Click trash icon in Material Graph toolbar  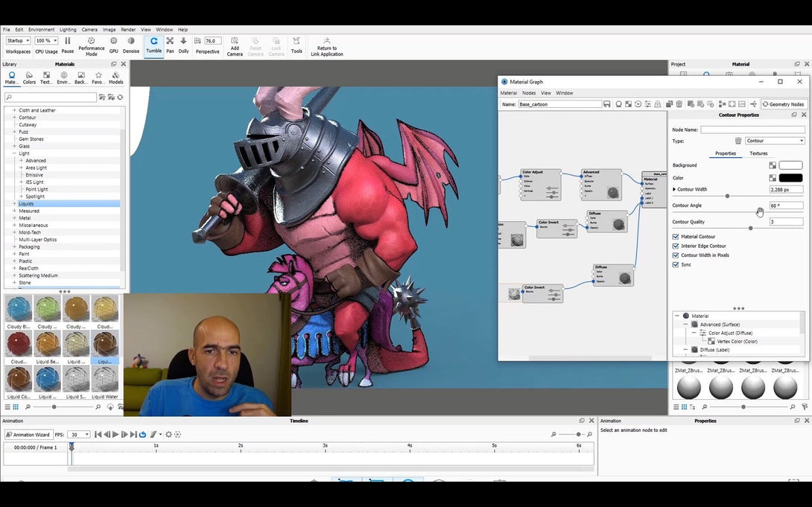[679, 104]
